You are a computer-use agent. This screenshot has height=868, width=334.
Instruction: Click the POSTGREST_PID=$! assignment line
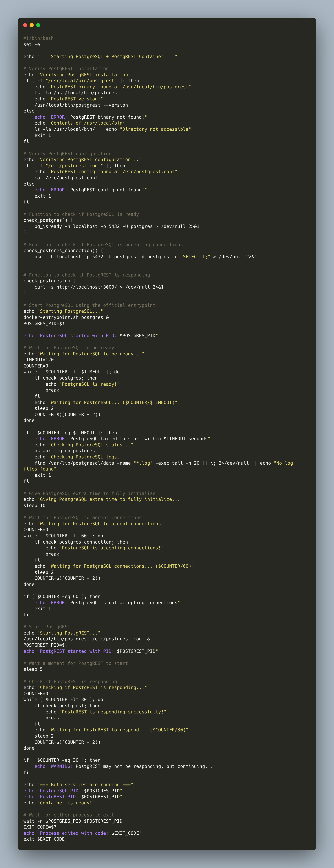45,645
